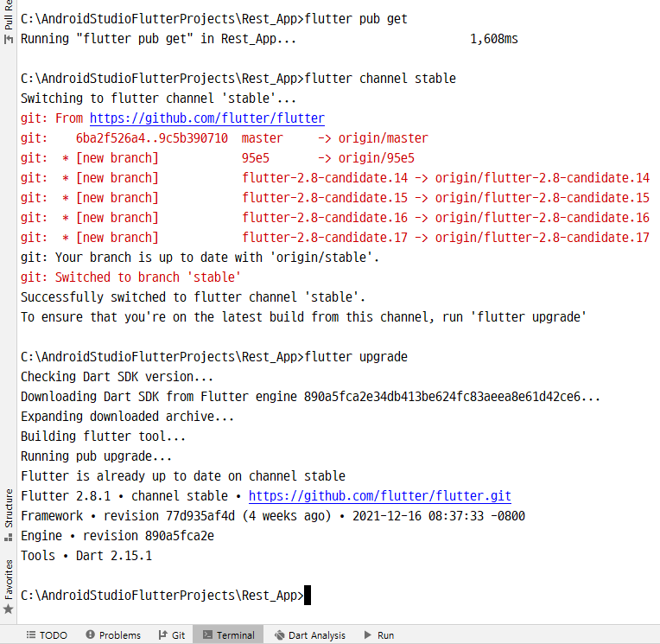Click 'Your branch is up to date' line

click(200, 258)
